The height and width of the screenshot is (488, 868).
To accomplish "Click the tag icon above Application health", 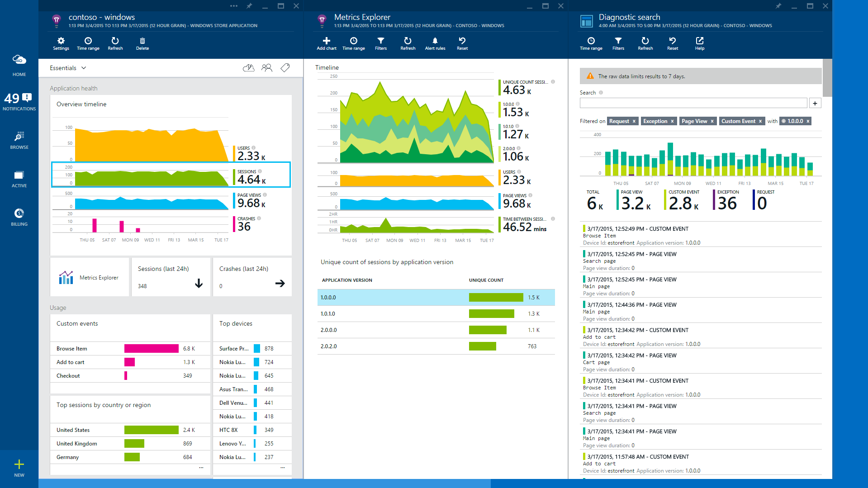I will tap(285, 67).
